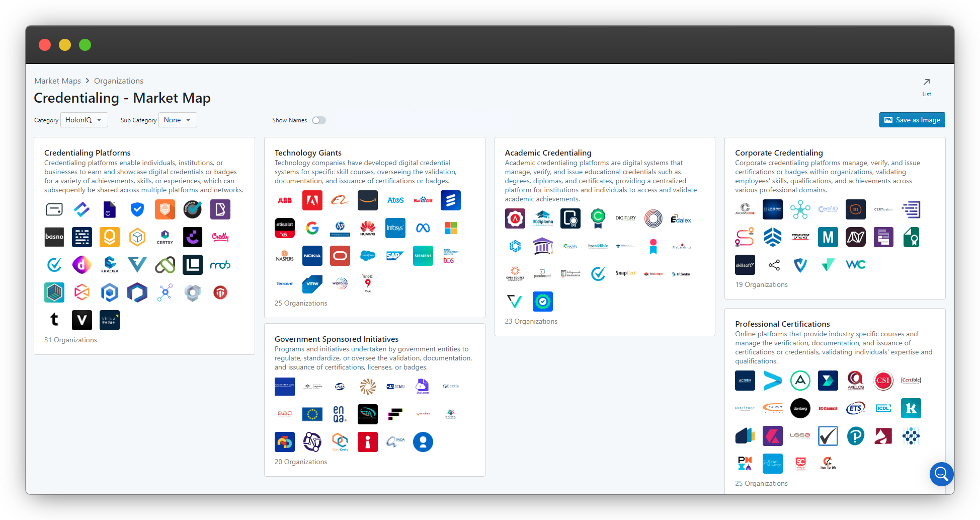Click the HP logo
This screenshot has height=520, width=980.
(340, 228)
